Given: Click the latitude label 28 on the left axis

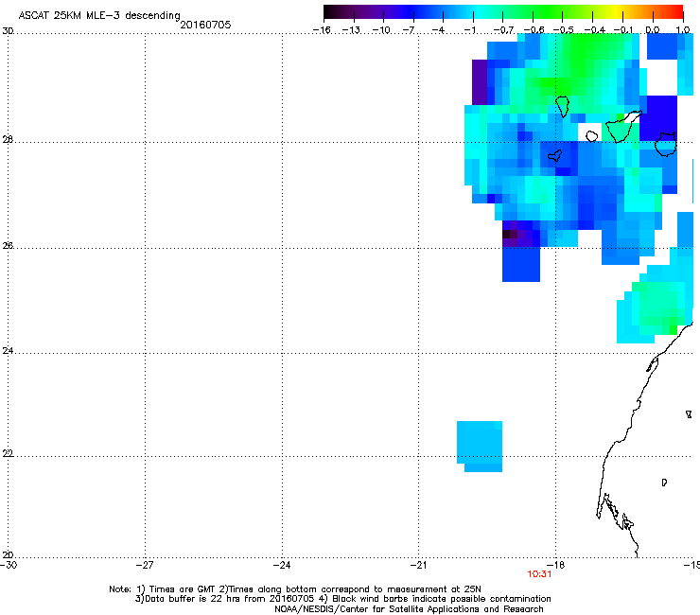Looking at the screenshot, I should point(8,140).
